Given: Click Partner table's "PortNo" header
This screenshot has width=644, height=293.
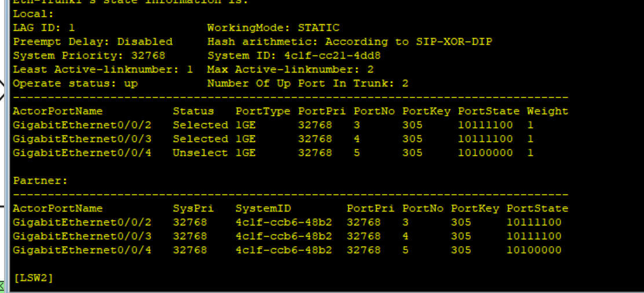Looking at the screenshot, I should (423, 208).
